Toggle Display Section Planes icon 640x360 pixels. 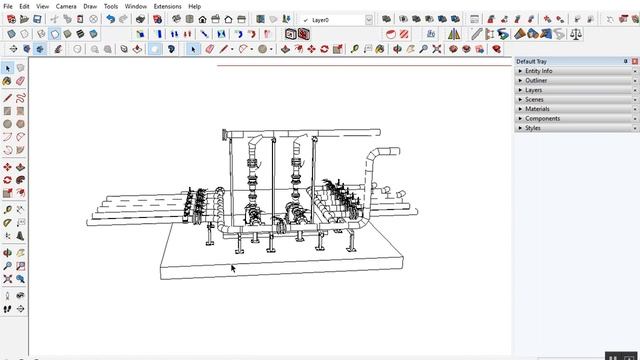pyautogui.click(x=391, y=34)
